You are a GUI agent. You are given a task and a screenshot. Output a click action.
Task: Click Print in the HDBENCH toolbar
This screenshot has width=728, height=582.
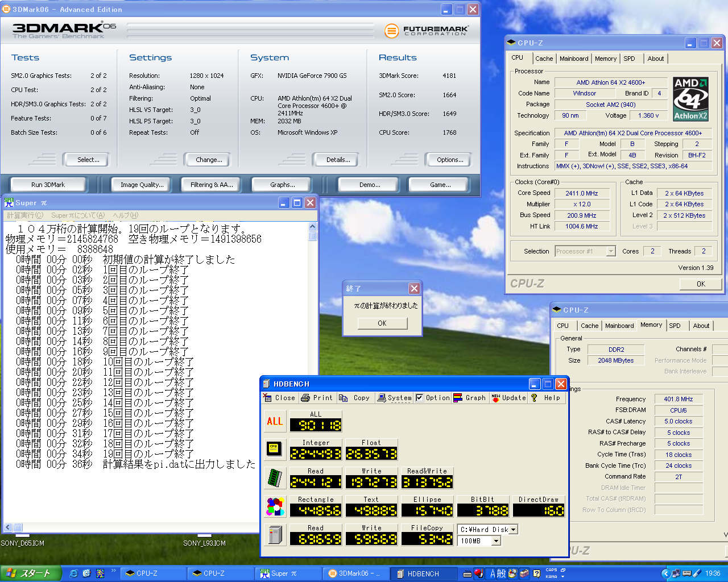(x=317, y=398)
